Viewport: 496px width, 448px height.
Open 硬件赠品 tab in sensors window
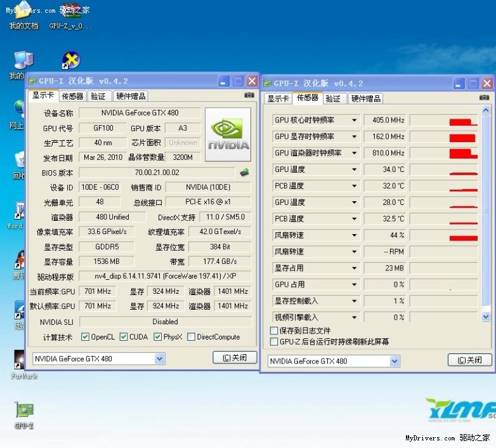[x=366, y=98]
